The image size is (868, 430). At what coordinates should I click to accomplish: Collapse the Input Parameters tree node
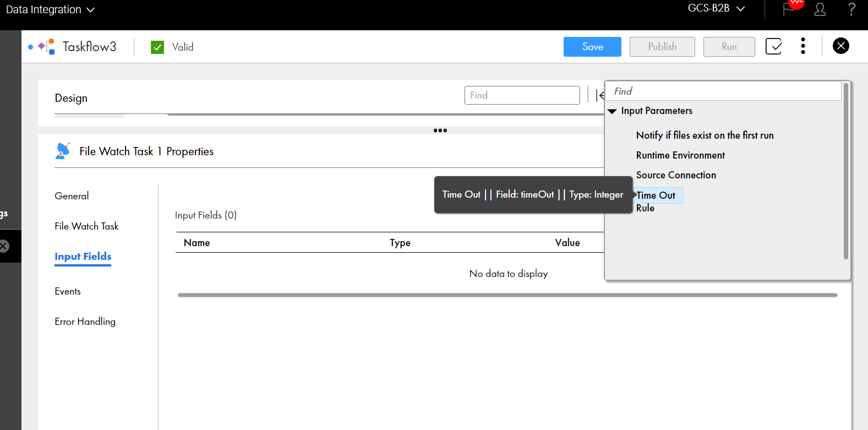(612, 111)
